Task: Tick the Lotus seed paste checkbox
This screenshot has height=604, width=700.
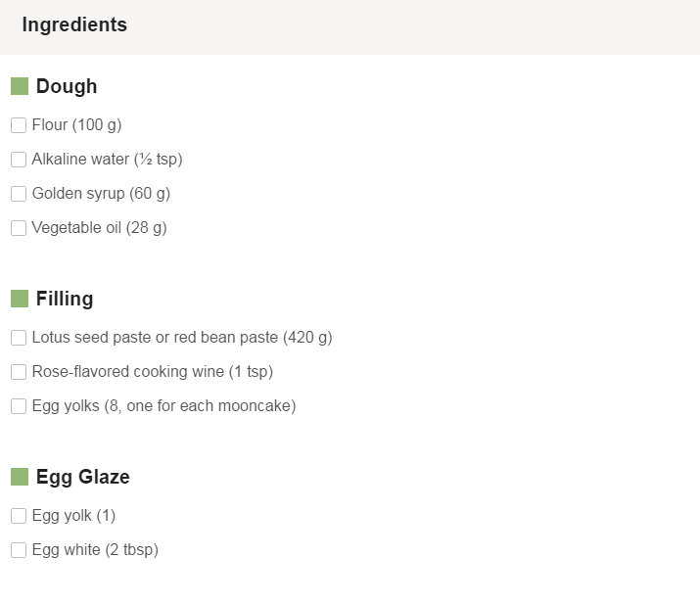Action: pyautogui.click(x=19, y=338)
